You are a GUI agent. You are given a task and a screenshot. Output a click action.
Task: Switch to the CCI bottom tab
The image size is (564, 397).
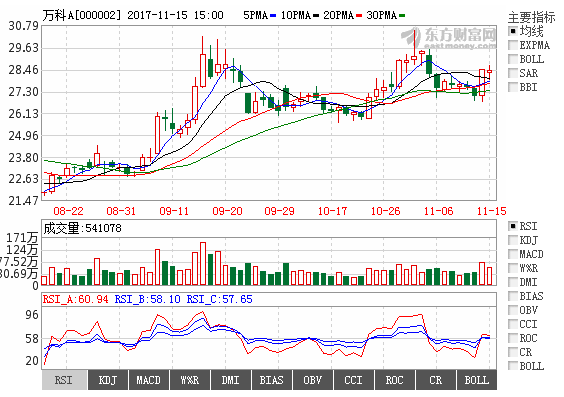354,380
